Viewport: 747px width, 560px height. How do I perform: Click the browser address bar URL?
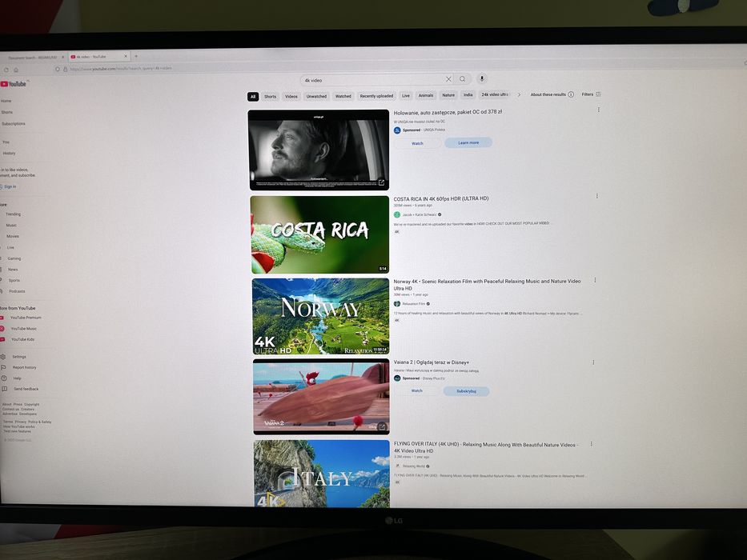coord(121,69)
